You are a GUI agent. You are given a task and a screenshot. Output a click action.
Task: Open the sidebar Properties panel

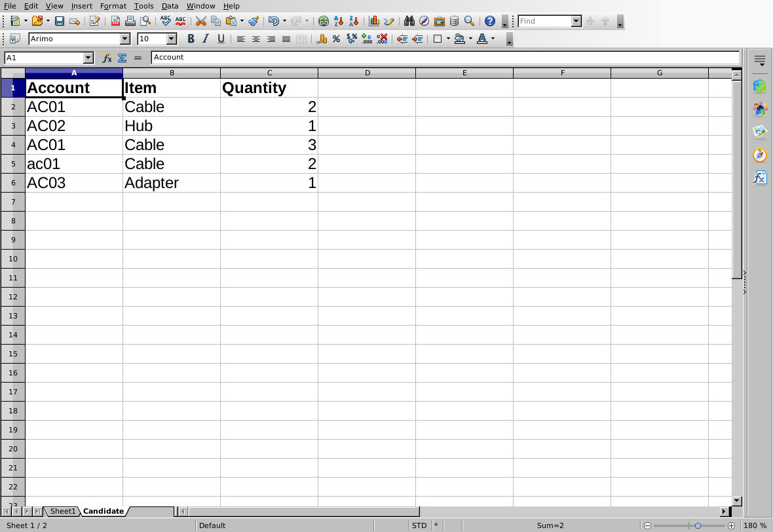(760, 86)
